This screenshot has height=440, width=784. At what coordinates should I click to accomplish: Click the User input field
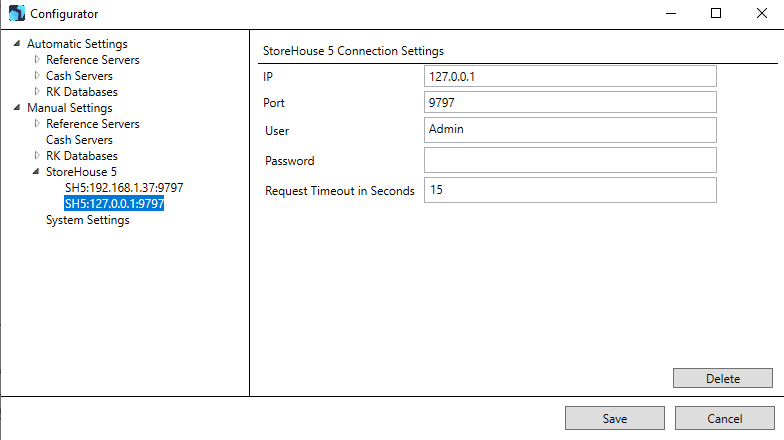pyautogui.click(x=570, y=130)
